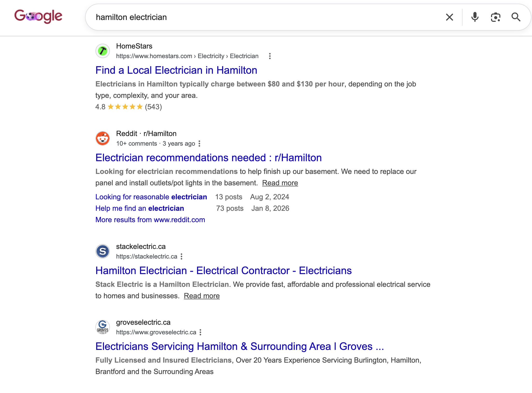This screenshot has width=532, height=393.
Task: Click the magnifying glass search icon
Action: coord(516,17)
